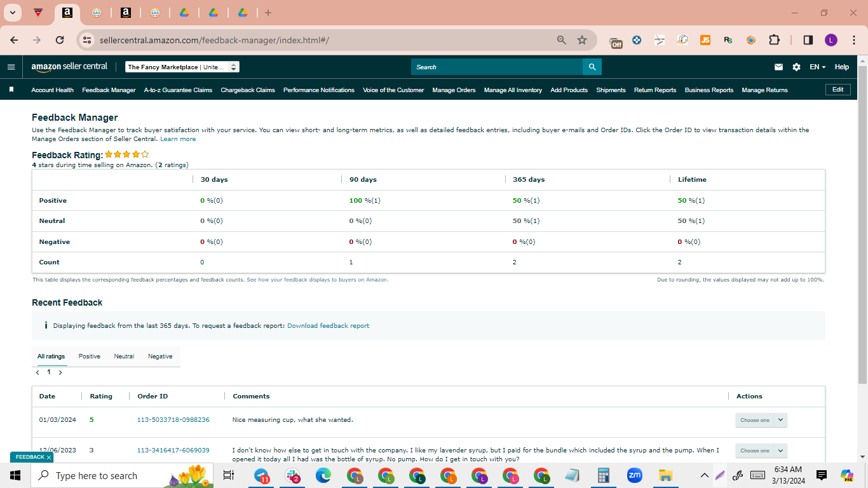
Task: Open the messages envelope icon
Action: pyautogui.click(x=778, y=67)
